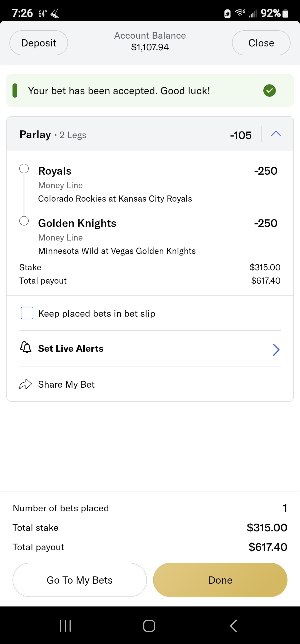Tap the Parlay 2 Legs header
Screen dimensions: 300x644
coord(53,135)
